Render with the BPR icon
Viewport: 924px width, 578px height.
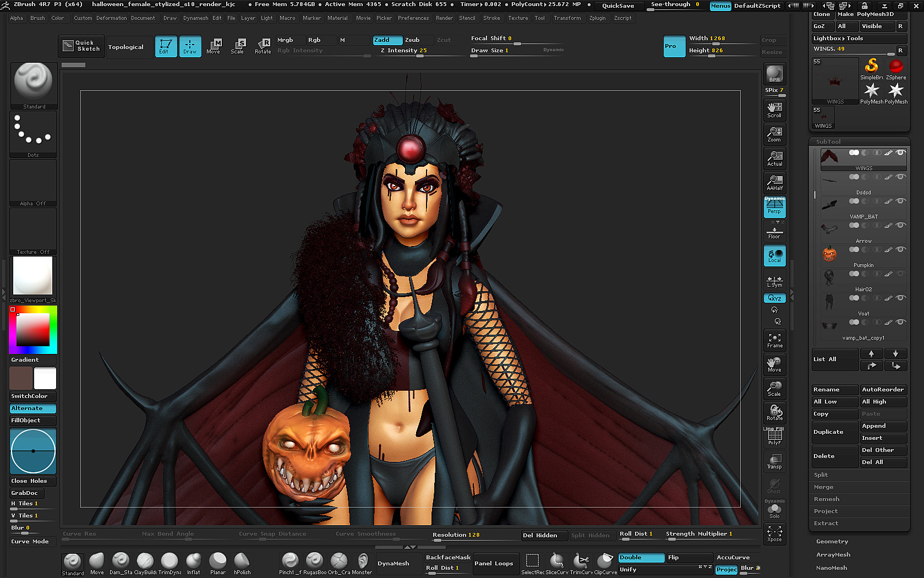point(774,74)
